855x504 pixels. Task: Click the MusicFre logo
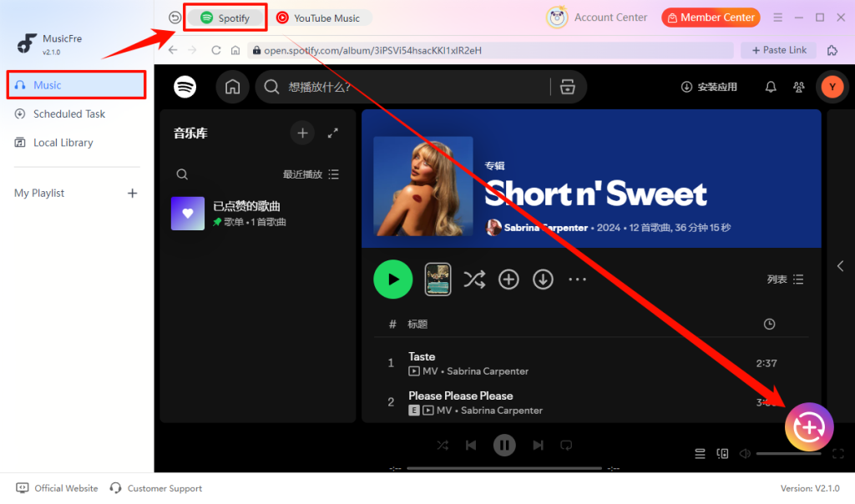click(27, 43)
